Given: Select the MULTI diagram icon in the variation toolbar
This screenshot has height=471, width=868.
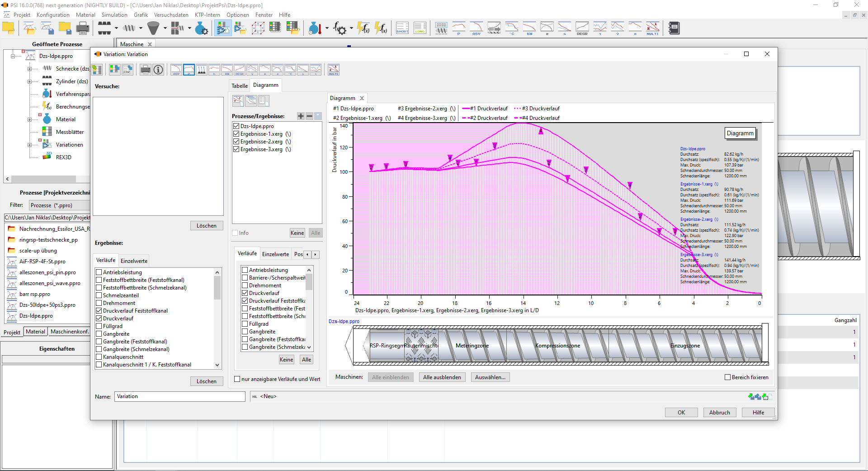Looking at the screenshot, I should pos(334,70).
